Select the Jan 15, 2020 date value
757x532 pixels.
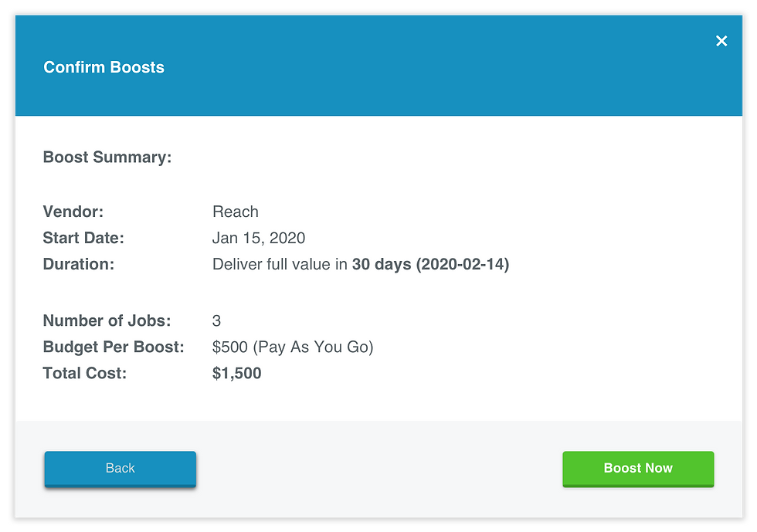[258, 238]
